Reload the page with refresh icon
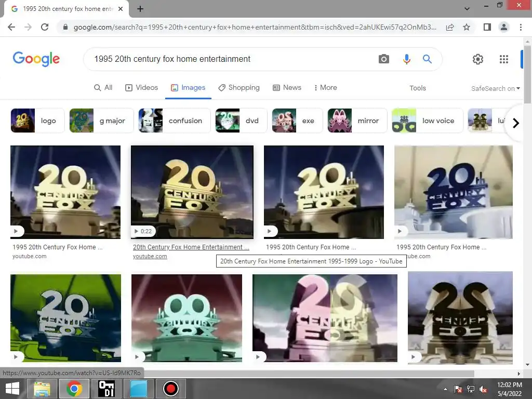The height and width of the screenshot is (399, 532). [x=45, y=27]
